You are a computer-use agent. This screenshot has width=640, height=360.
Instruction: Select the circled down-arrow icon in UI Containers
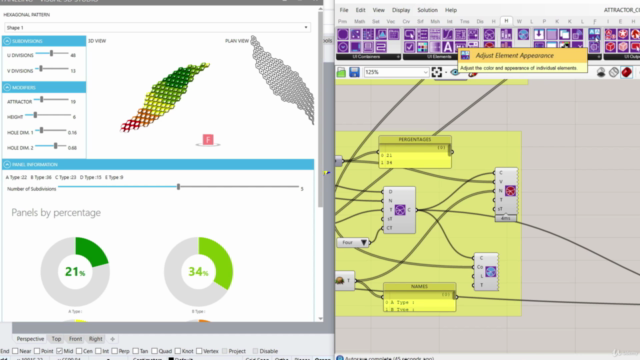(343, 47)
